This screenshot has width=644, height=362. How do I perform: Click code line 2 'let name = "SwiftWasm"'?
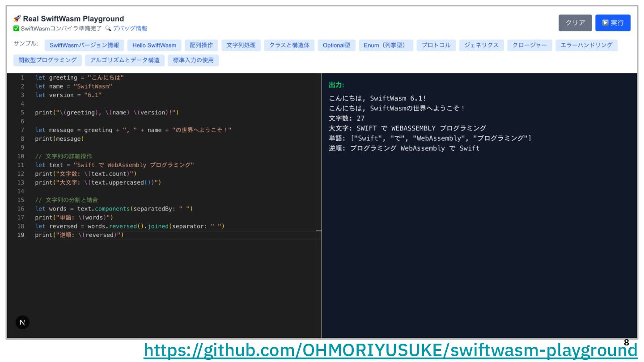point(74,86)
